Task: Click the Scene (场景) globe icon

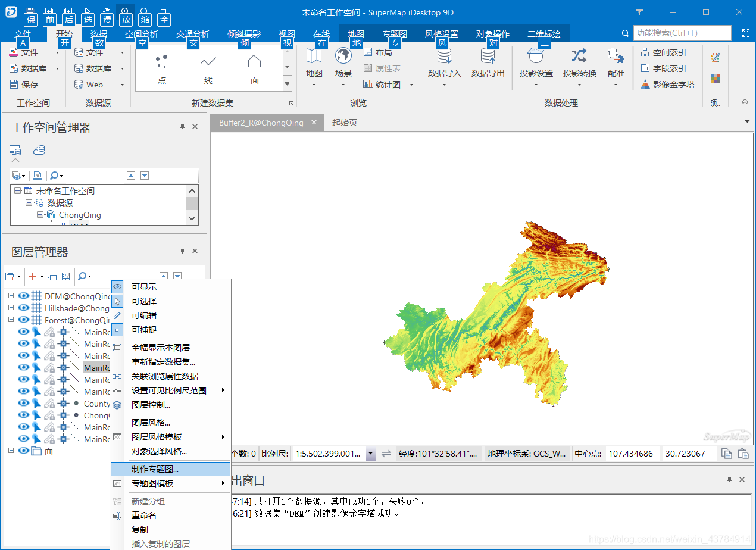Action: [343, 57]
